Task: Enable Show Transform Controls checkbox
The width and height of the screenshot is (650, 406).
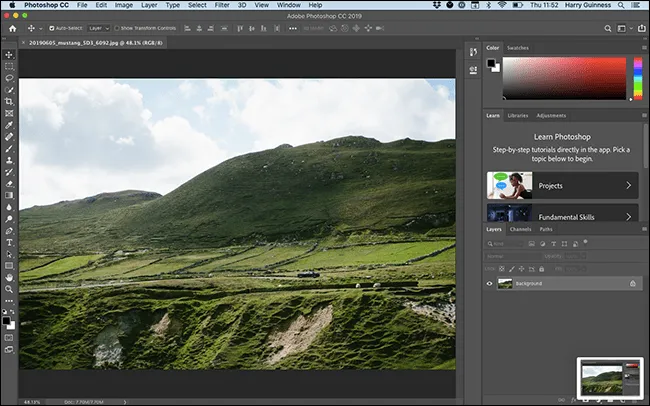Action: click(x=117, y=28)
